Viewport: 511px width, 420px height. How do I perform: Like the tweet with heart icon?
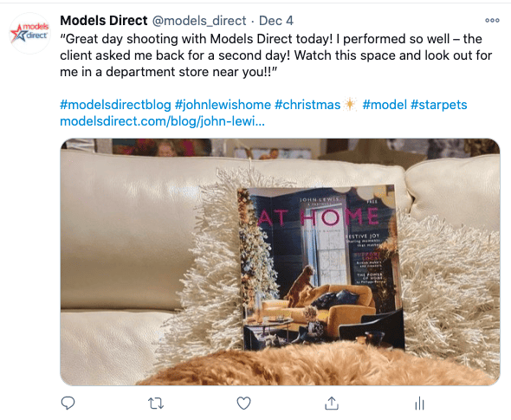(243, 404)
